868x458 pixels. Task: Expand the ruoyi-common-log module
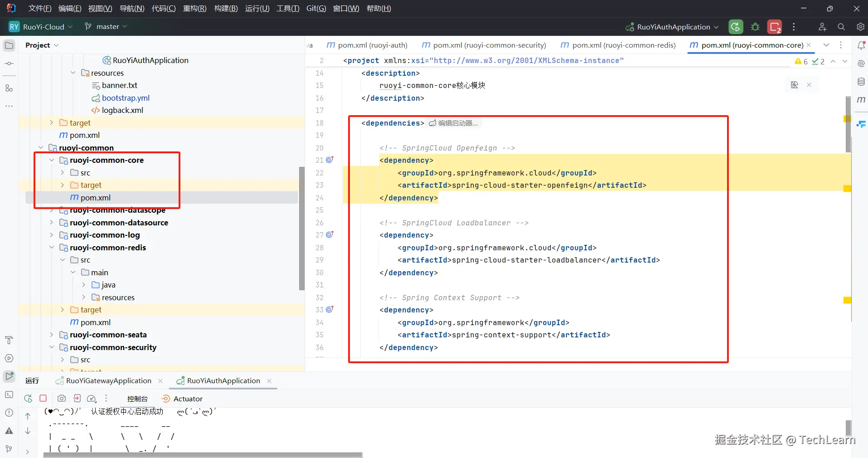tap(52, 235)
